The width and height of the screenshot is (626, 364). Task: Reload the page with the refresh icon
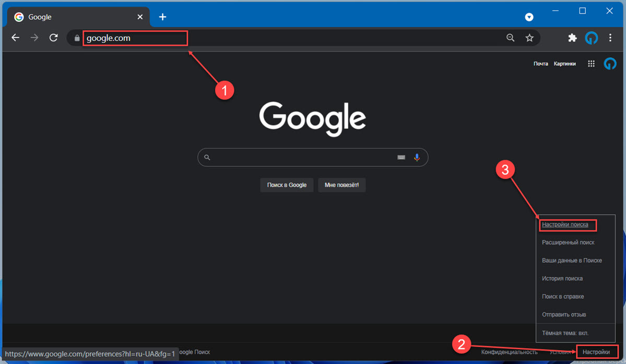coord(53,38)
